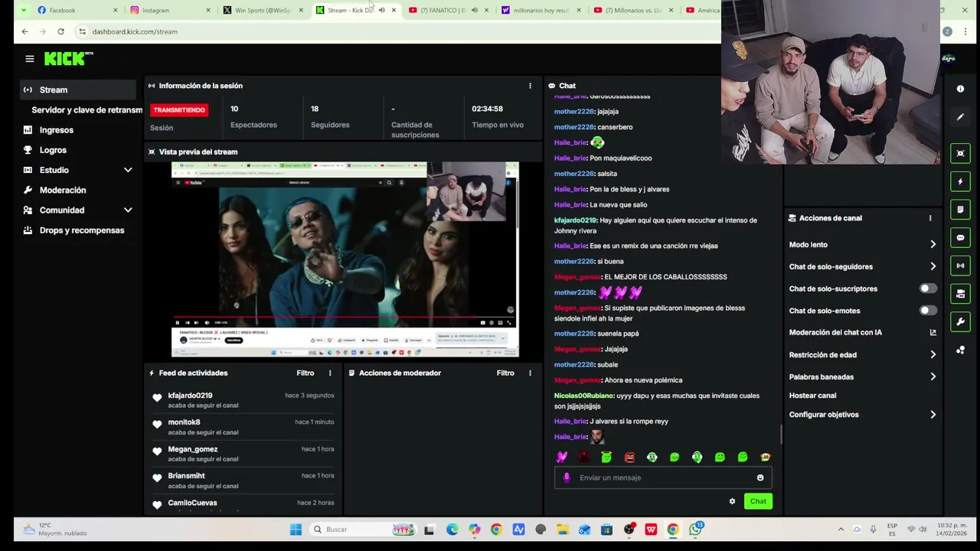Click the pencil edit icon in right sidebar
The width and height of the screenshot is (980, 551).
click(x=960, y=117)
